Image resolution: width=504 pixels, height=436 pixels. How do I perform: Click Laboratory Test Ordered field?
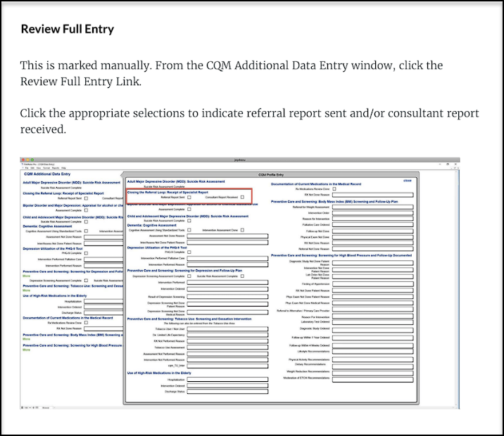pos(373,322)
